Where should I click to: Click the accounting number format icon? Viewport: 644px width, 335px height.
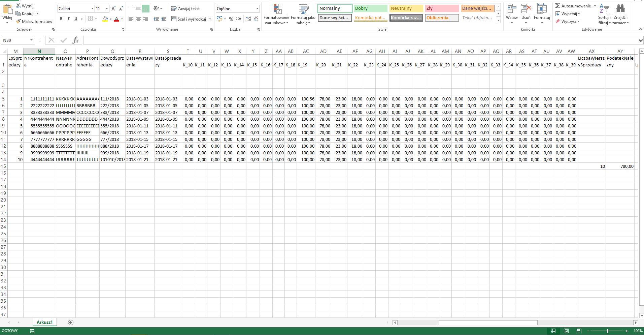219,19
